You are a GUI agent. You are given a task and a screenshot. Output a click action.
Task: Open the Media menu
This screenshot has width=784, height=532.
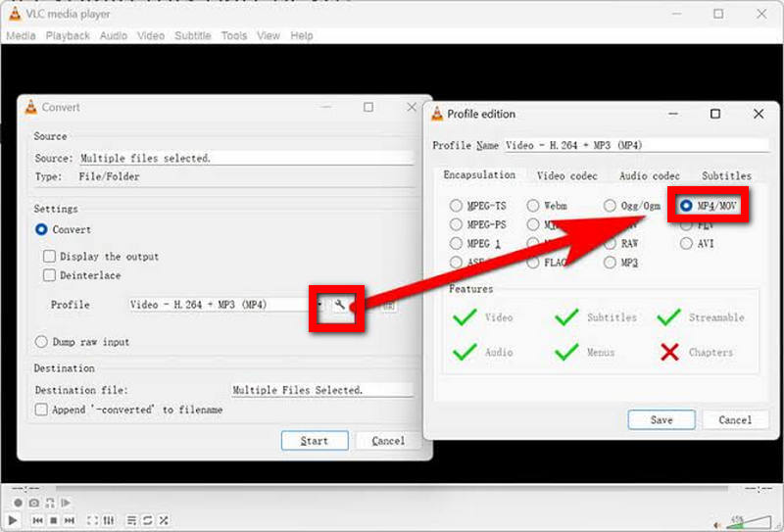(x=21, y=36)
